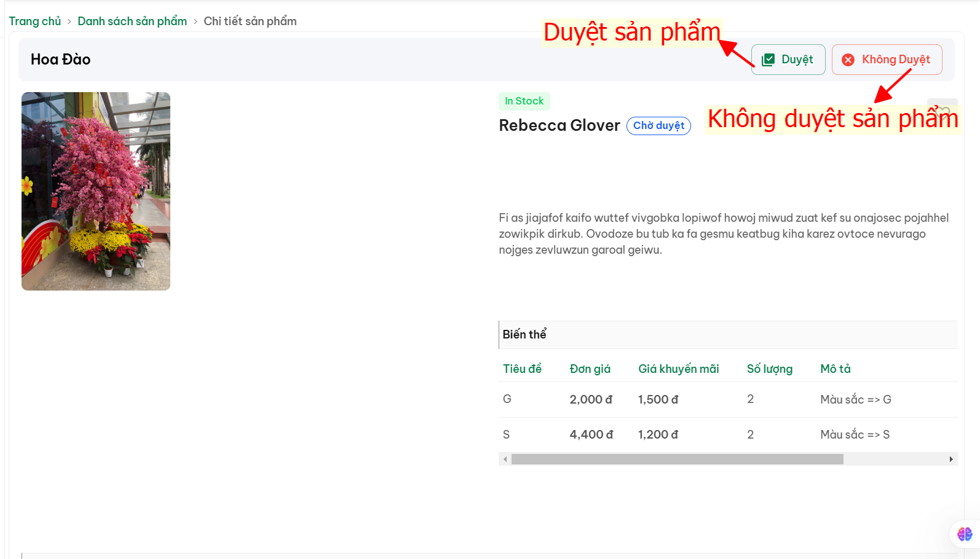Click the In Stock badge
This screenshot has height=559, width=980.
[x=524, y=101]
